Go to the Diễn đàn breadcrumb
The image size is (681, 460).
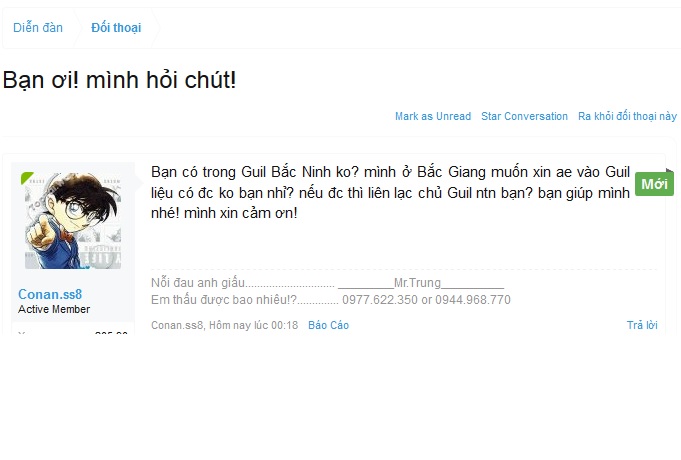38,28
